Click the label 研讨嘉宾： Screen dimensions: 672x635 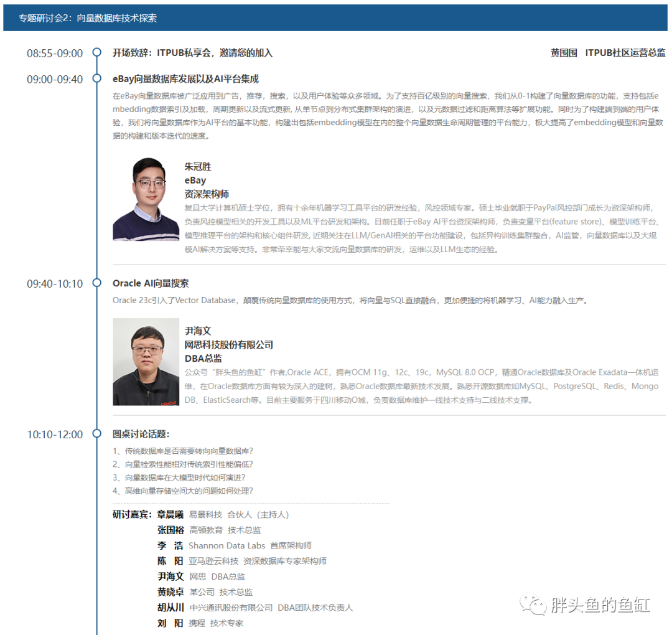click(x=133, y=514)
